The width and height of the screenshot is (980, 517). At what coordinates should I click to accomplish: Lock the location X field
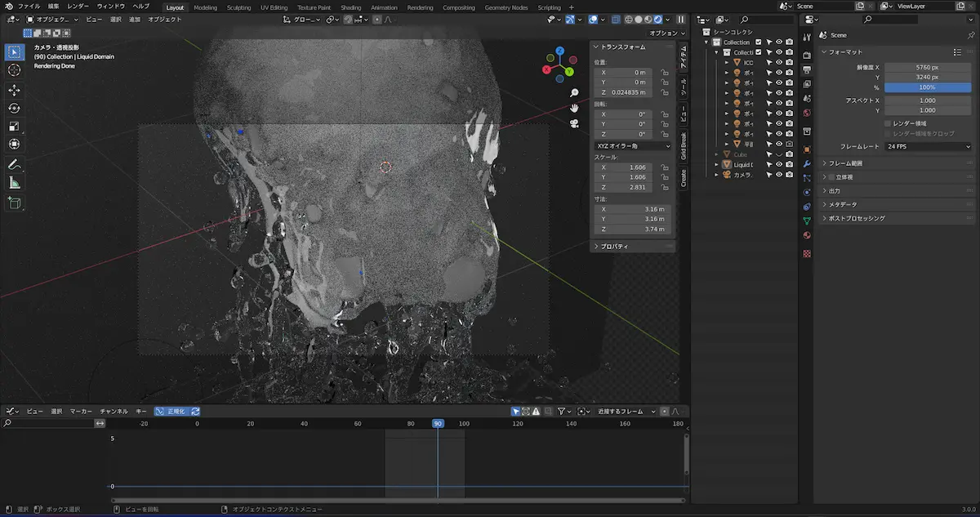pyautogui.click(x=665, y=73)
